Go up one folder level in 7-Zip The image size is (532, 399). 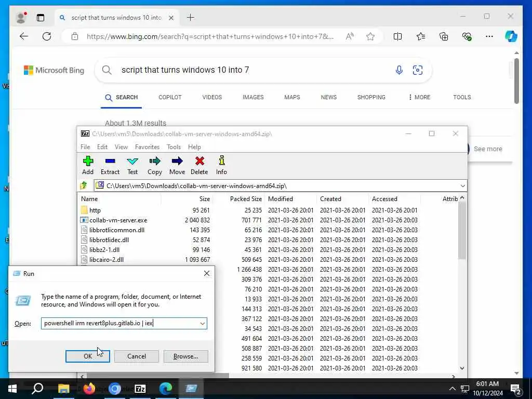click(x=84, y=185)
